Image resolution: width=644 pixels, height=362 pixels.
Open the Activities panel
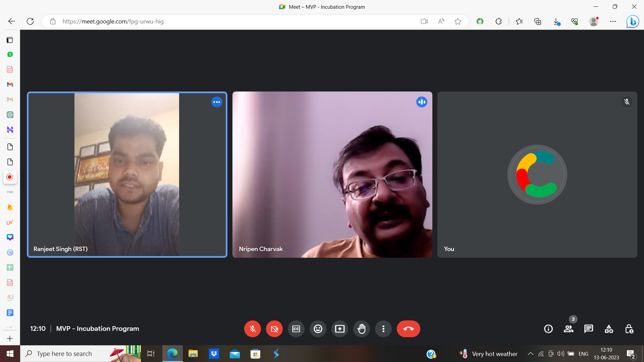(609, 329)
